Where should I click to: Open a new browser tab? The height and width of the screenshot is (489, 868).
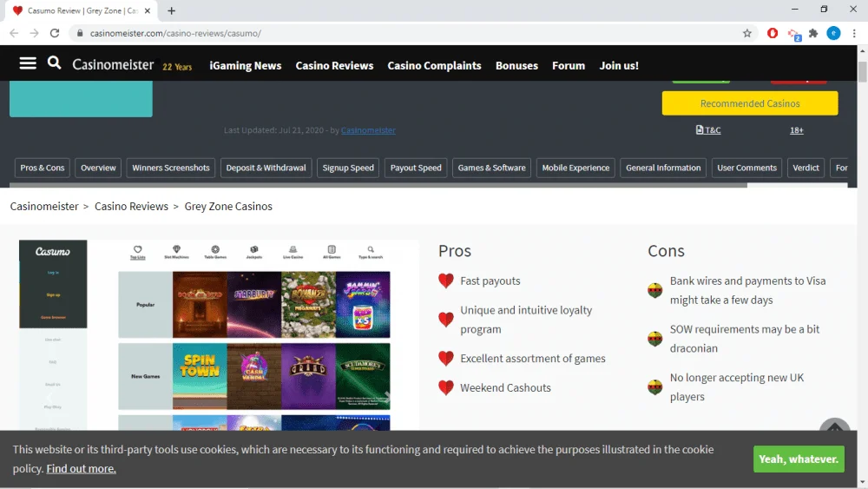click(x=171, y=10)
